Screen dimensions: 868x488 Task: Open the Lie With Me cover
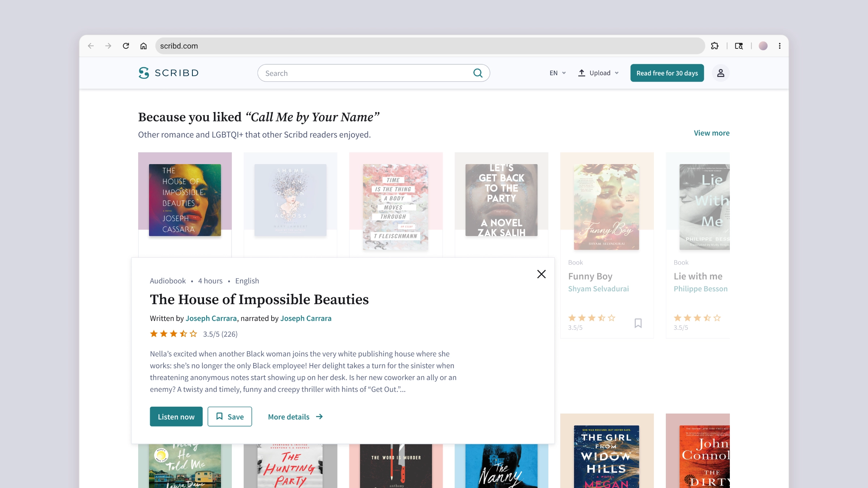(x=705, y=207)
